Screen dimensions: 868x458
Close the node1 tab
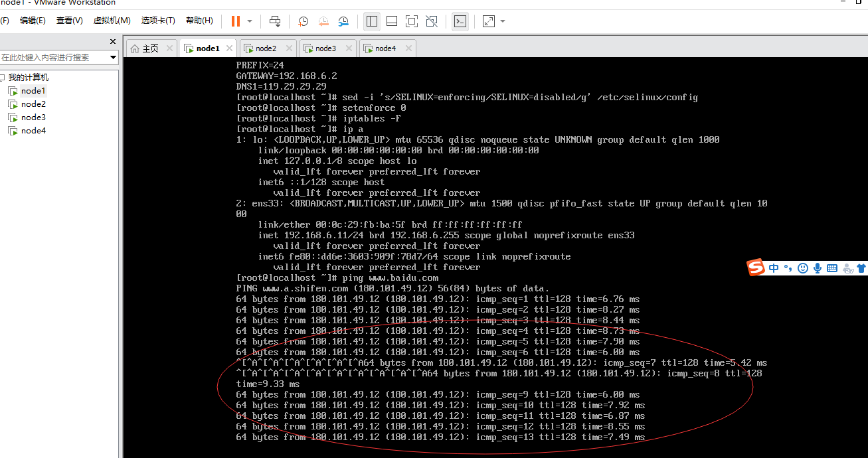[230, 48]
